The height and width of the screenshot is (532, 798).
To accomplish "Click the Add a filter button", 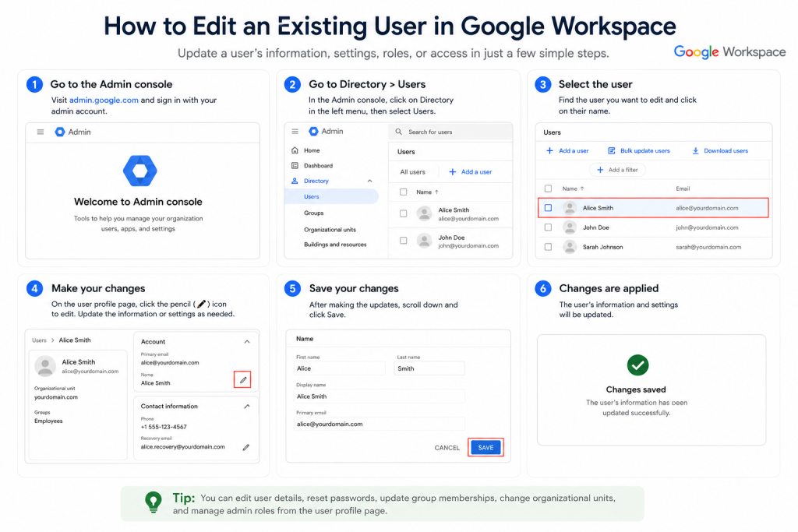I will [x=617, y=170].
